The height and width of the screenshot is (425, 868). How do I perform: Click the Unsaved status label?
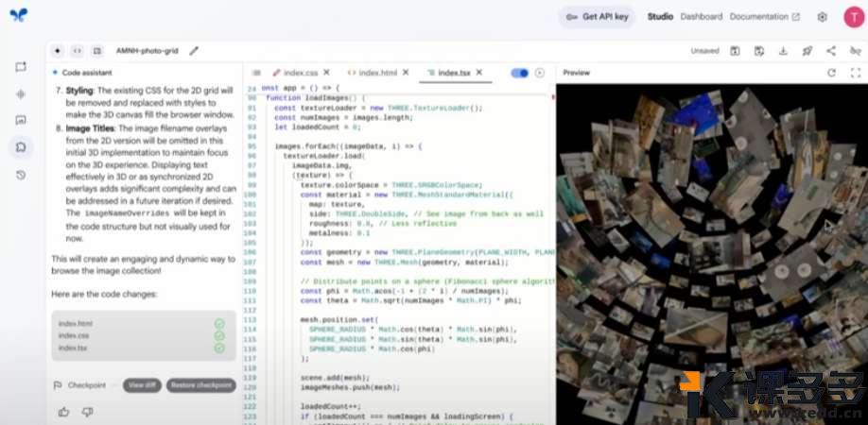(x=704, y=51)
